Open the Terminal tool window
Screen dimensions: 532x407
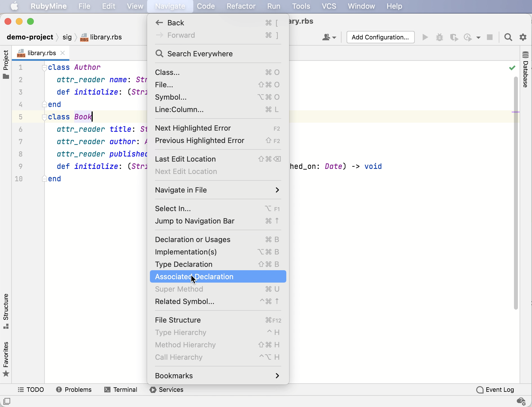[x=121, y=390]
